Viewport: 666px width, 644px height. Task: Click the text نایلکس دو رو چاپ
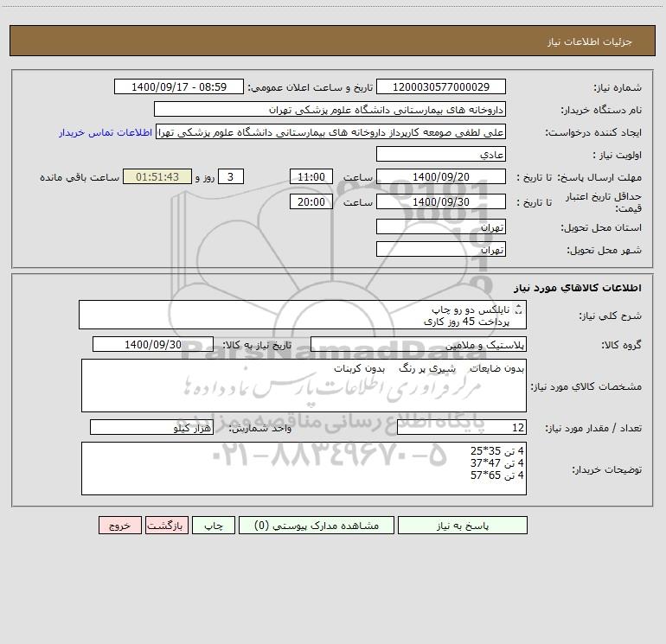click(471, 309)
